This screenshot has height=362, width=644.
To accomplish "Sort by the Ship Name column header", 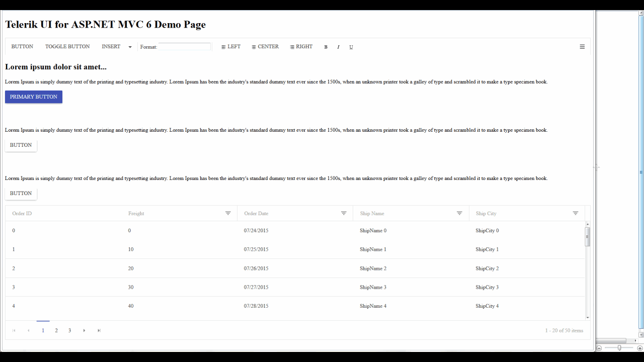I will (372, 214).
